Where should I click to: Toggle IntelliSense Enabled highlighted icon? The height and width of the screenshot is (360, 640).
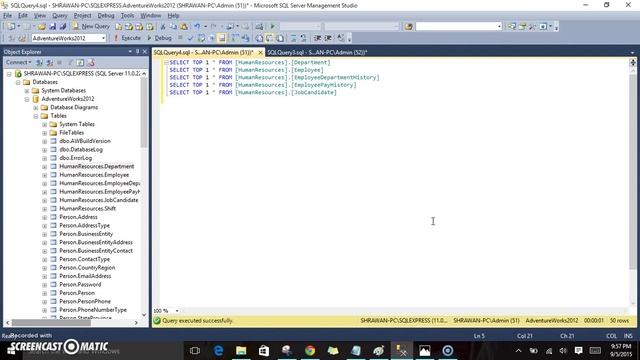pos(222,38)
